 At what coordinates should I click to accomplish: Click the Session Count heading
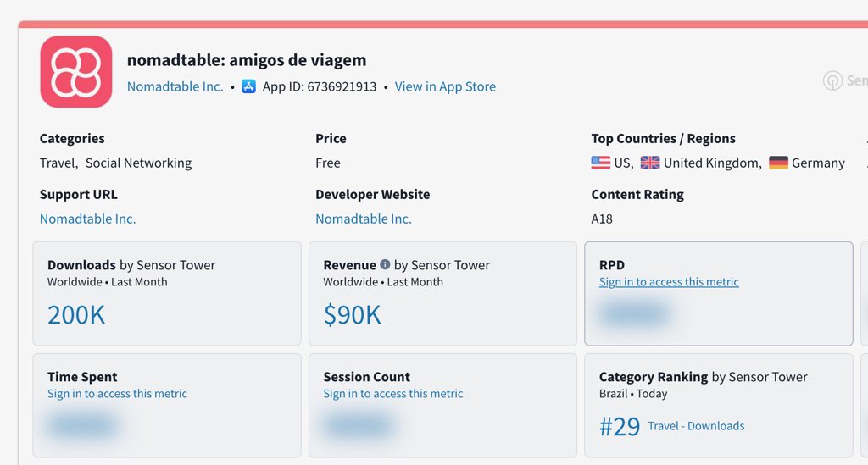coord(366,377)
